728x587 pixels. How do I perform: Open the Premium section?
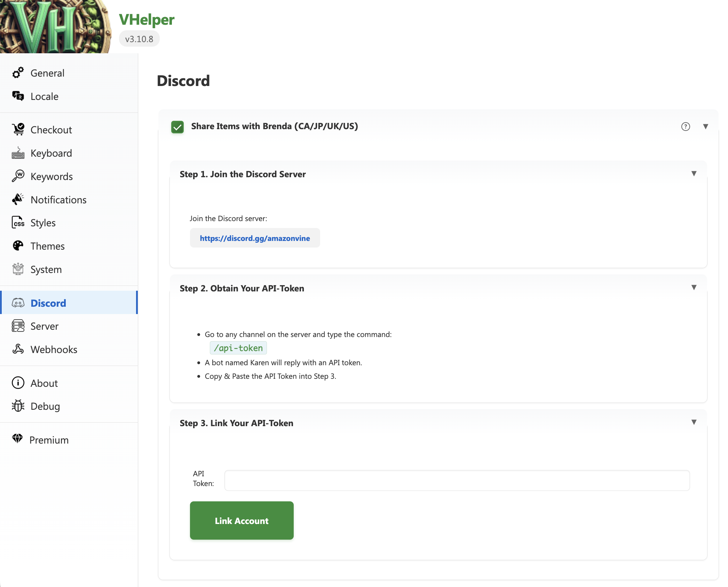pos(49,440)
